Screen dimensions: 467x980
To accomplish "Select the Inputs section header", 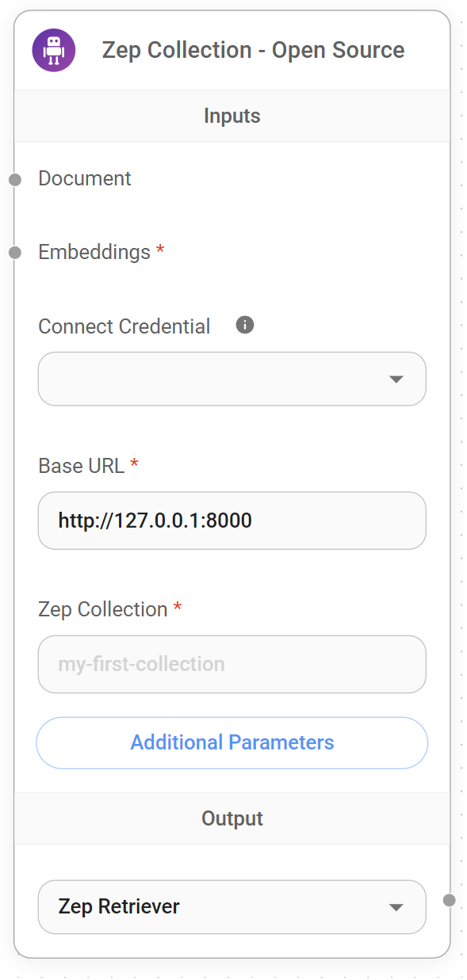I will [232, 116].
